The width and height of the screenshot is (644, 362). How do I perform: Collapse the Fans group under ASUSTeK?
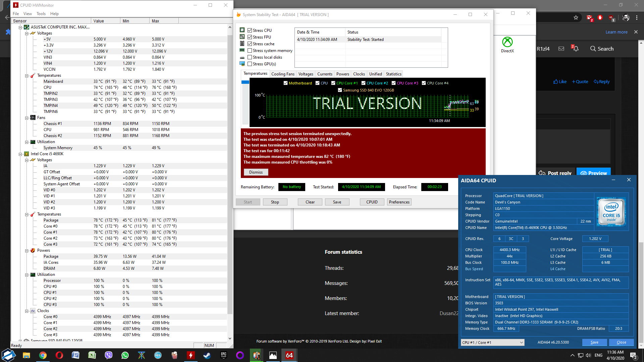tap(26, 118)
